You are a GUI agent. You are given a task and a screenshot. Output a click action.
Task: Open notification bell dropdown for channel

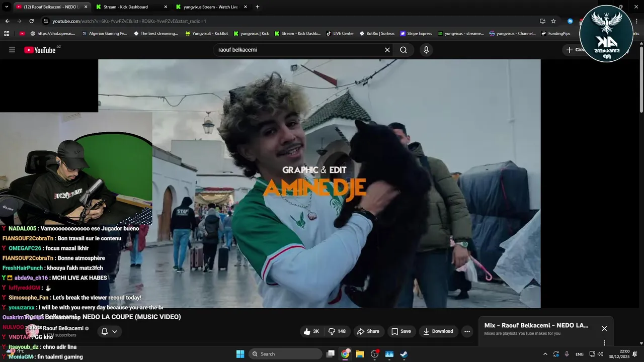click(x=109, y=331)
